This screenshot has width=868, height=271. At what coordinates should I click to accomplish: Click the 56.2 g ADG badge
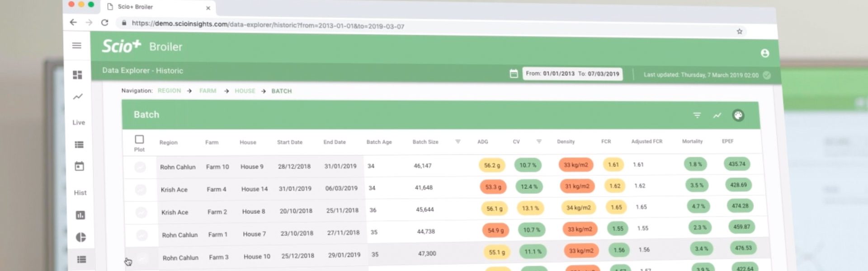pos(492,165)
